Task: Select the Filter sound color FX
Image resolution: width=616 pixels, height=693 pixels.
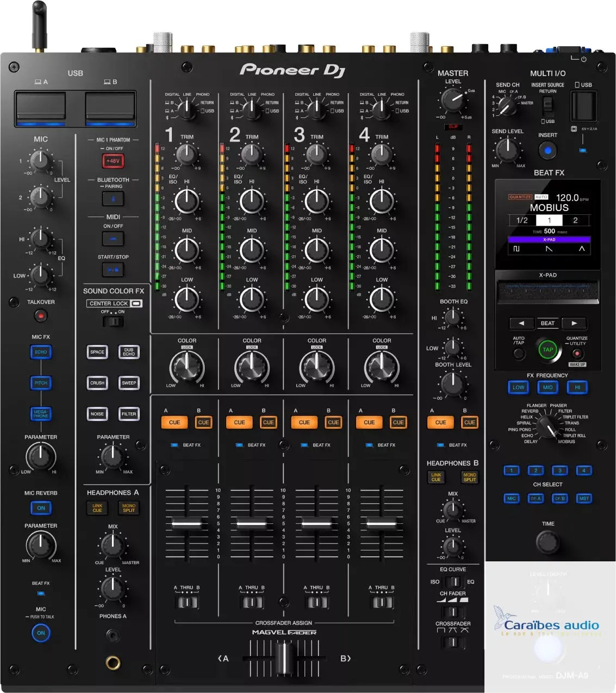Action: (x=129, y=414)
